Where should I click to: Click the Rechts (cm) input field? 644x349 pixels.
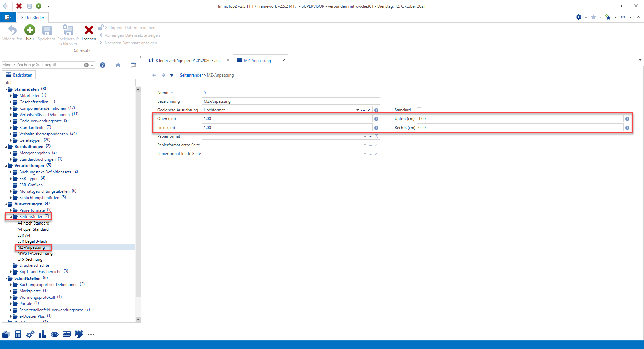[520, 128]
